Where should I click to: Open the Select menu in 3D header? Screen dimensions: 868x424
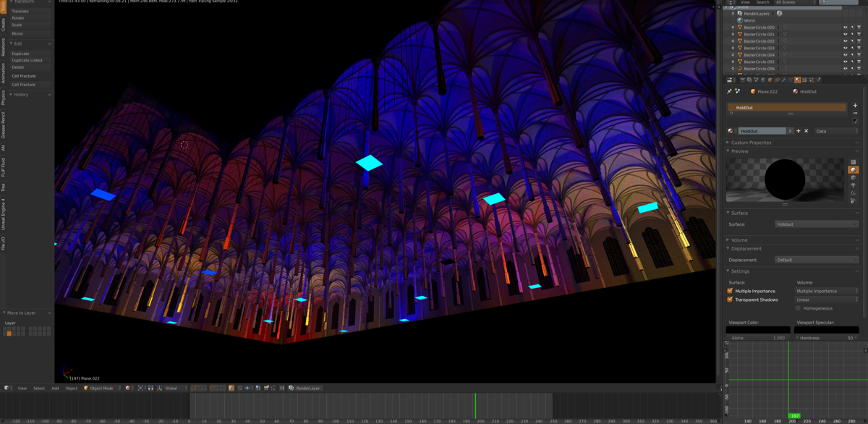coord(39,388)
